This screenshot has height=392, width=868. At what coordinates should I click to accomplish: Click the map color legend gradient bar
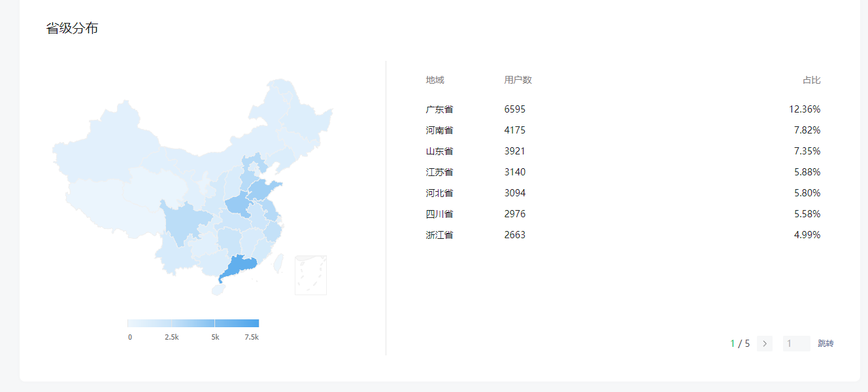(x=193, y=323)
